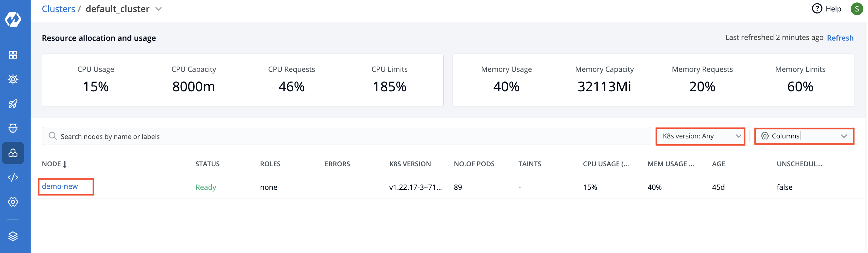The height and width of the screenshot is (253, 868).
Task: Open the demo-new node link
Action: coord(60,186)
